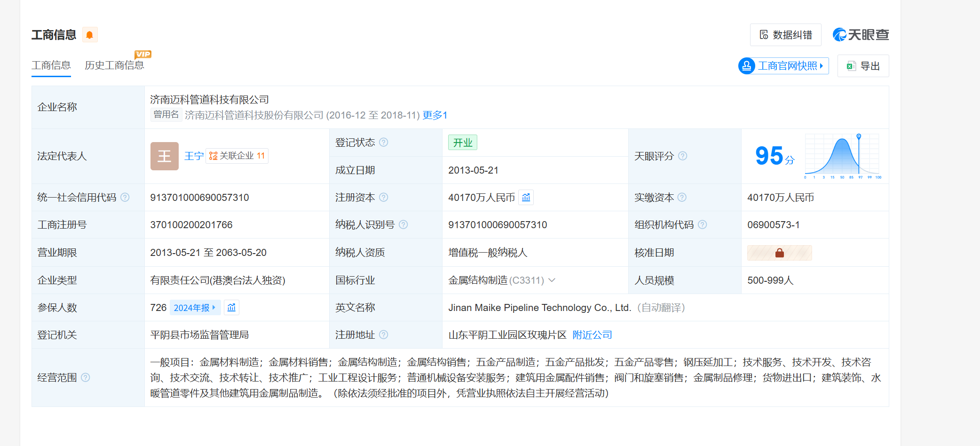
Task: Click help icon beside 注册地址
Action: coord(384,334)
